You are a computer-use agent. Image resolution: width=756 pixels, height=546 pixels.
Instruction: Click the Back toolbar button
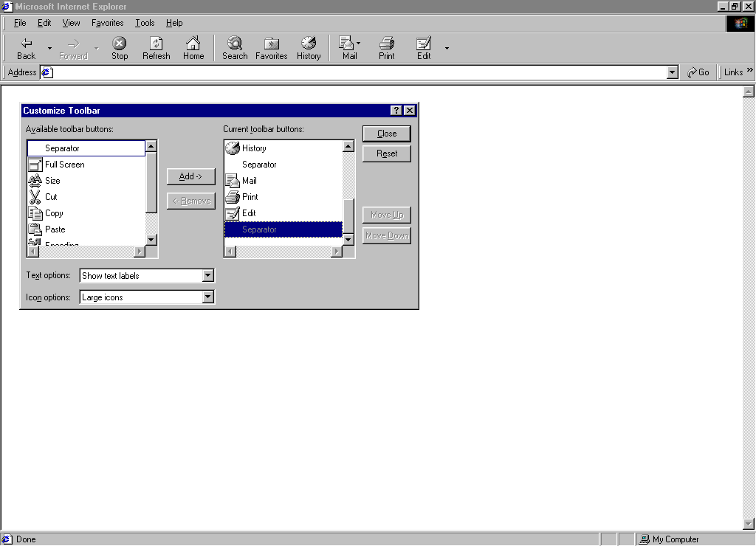click(x=26, y=48)
